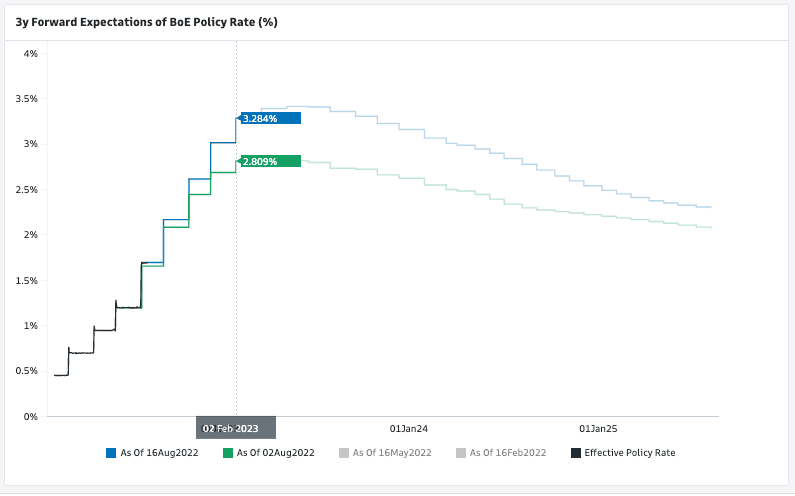Click the blue As Of 16Aug2022 legend swatch
The height and width of the screenshot is (496, 795).
coord(111,453)
